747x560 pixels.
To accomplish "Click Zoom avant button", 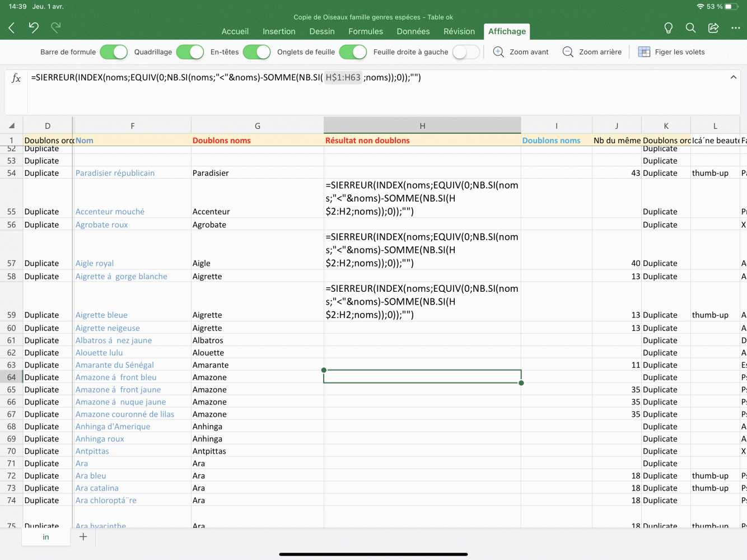I will (521, 52).
